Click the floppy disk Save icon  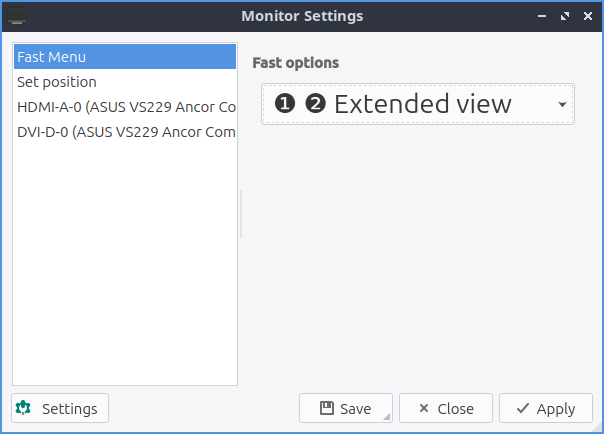tap(326, 408)
